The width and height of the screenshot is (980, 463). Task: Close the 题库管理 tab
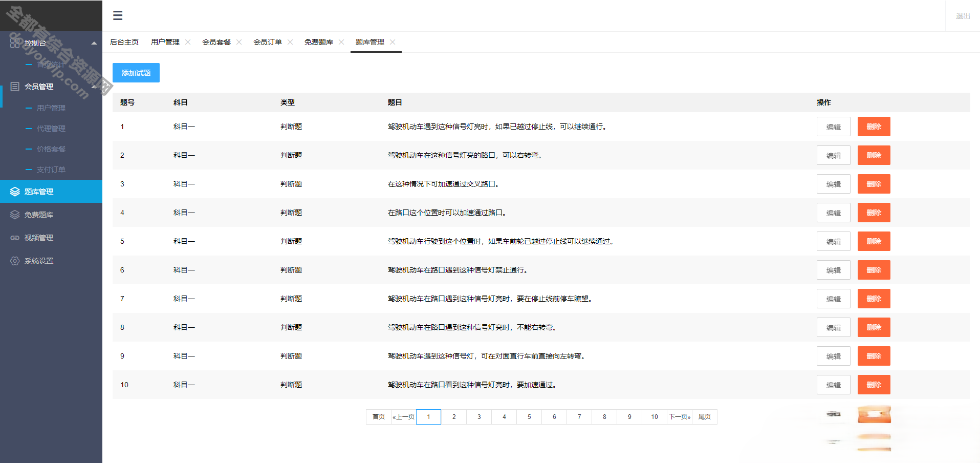point(393,42)
